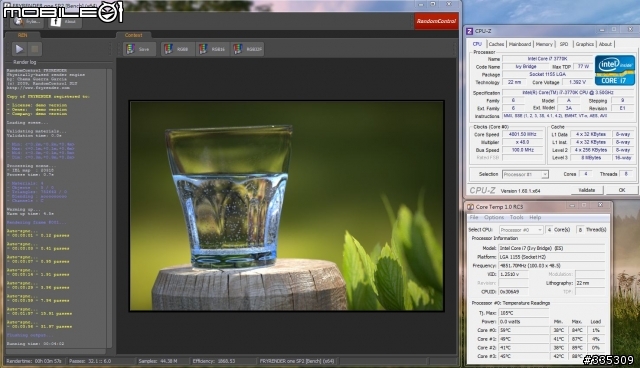The image size is (640, 368).
Task: Click the Core Voltage value in CPU-Z
Action: [x=577, y=82]
